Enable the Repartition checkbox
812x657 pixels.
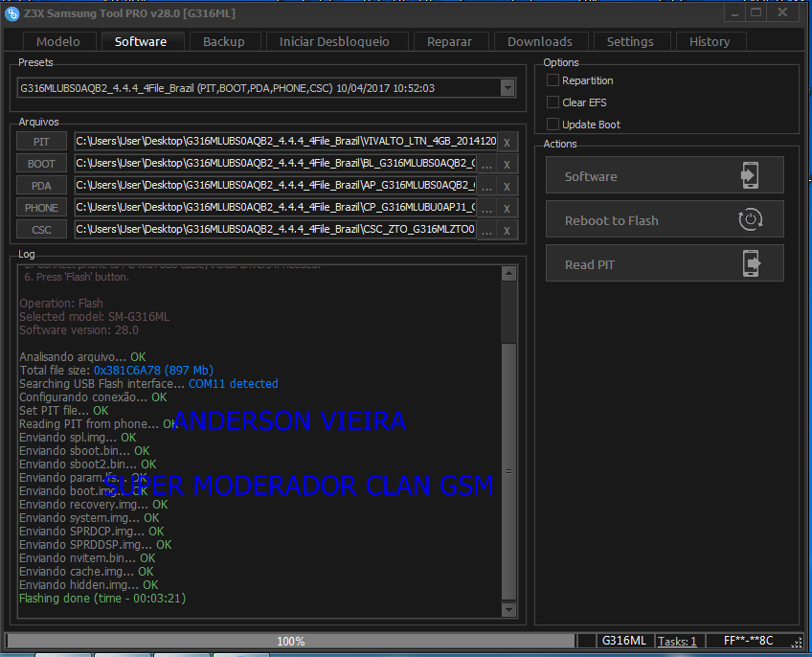[x=553, y=80]
